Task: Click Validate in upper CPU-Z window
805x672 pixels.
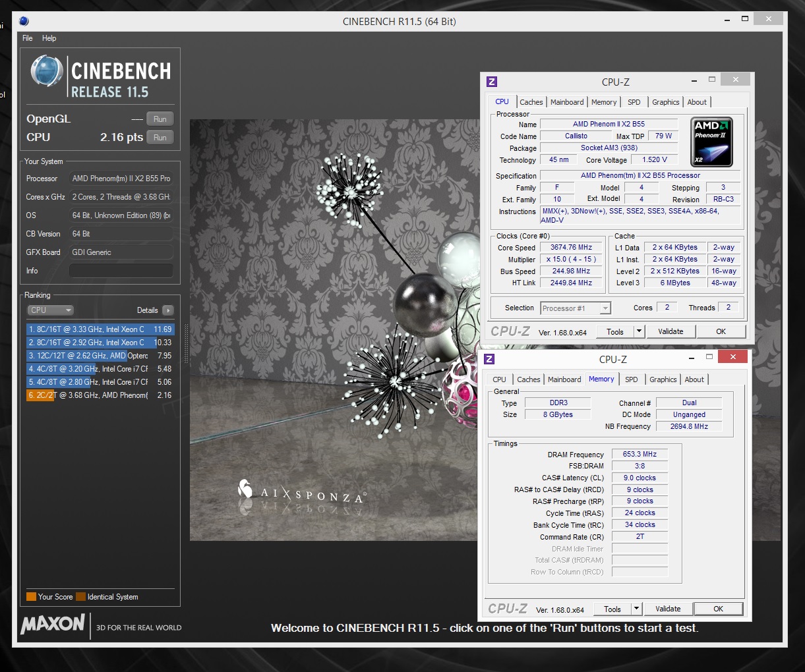Action: 671,332
